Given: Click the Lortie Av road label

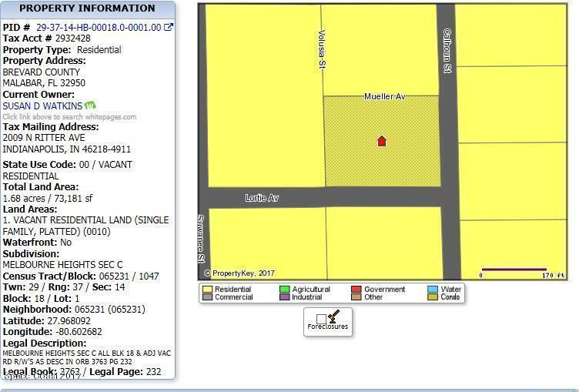Looking at the screenshot, I should tap(262, 198).
